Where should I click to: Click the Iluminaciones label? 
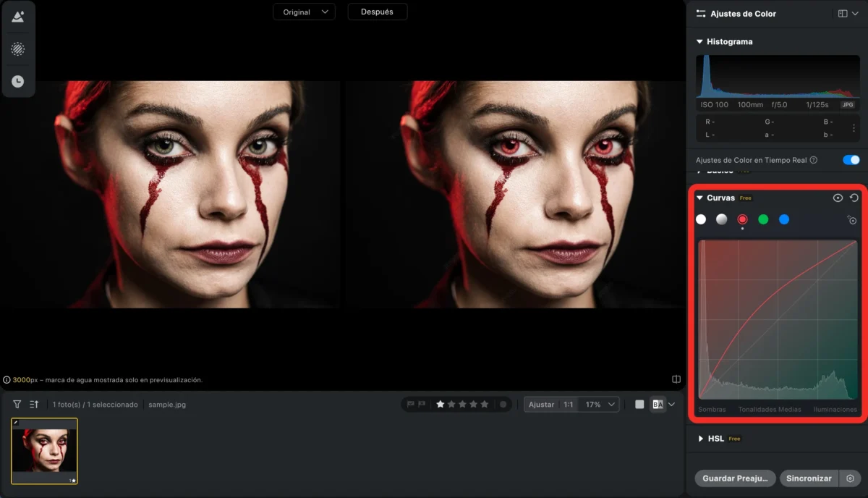pos(835,410)
